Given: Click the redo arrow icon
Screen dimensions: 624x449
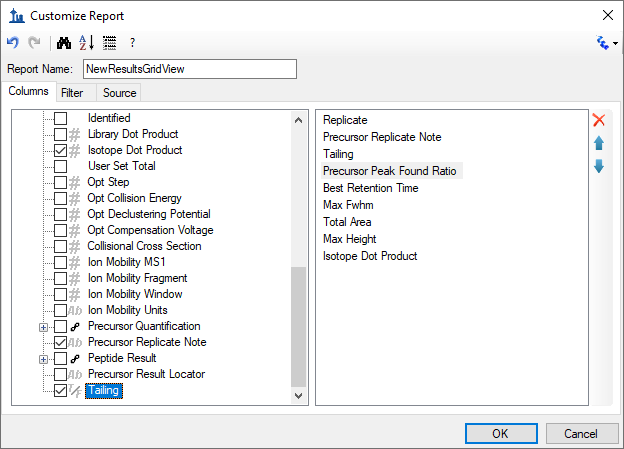Looking at the screenshot, I should coord(34,43).
